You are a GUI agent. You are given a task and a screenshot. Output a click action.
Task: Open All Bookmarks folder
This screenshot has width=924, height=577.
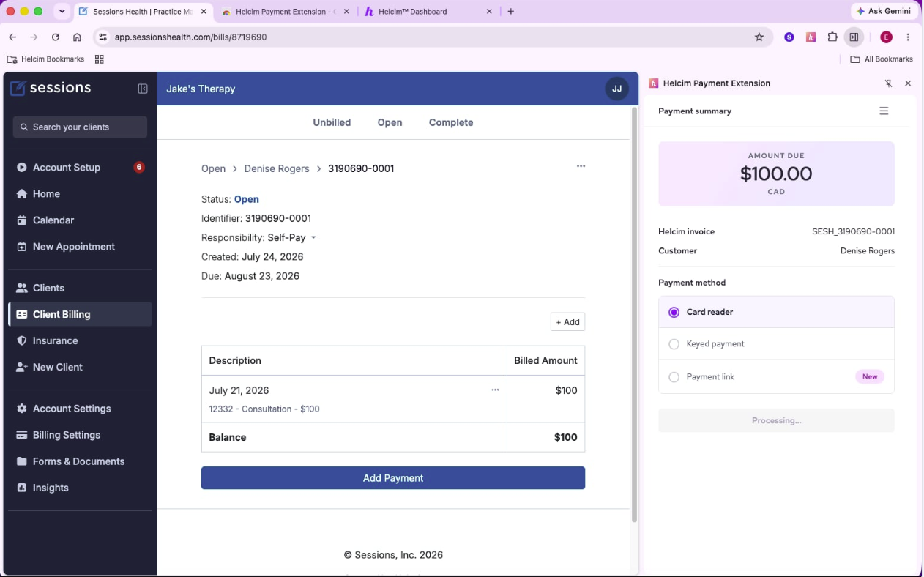click(x=882, y=59)
